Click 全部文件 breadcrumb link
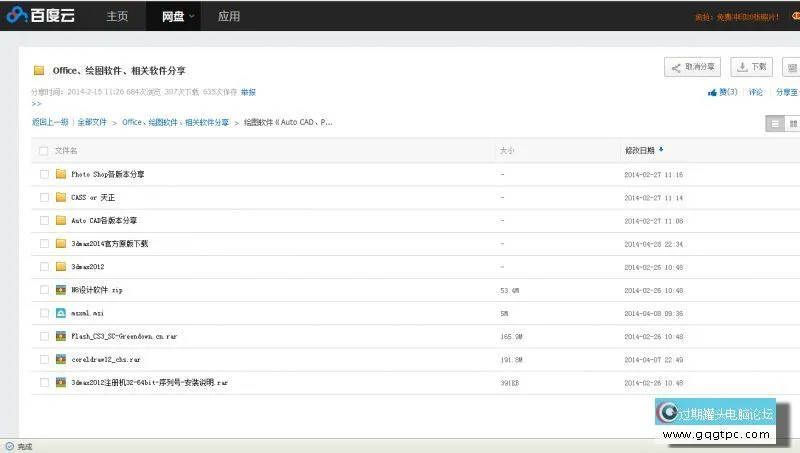Image resolution: width=800 pixels, height=453 pixels. point(92,122)
